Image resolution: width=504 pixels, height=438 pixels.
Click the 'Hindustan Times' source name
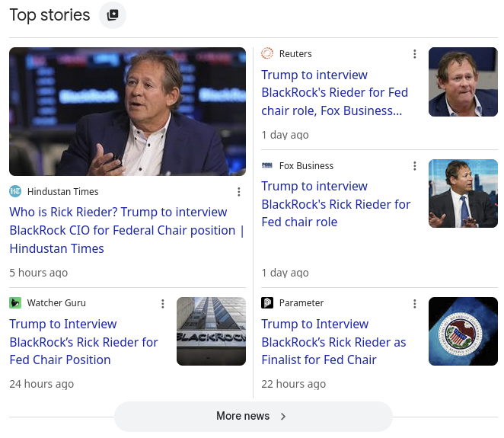click(62, 192)
